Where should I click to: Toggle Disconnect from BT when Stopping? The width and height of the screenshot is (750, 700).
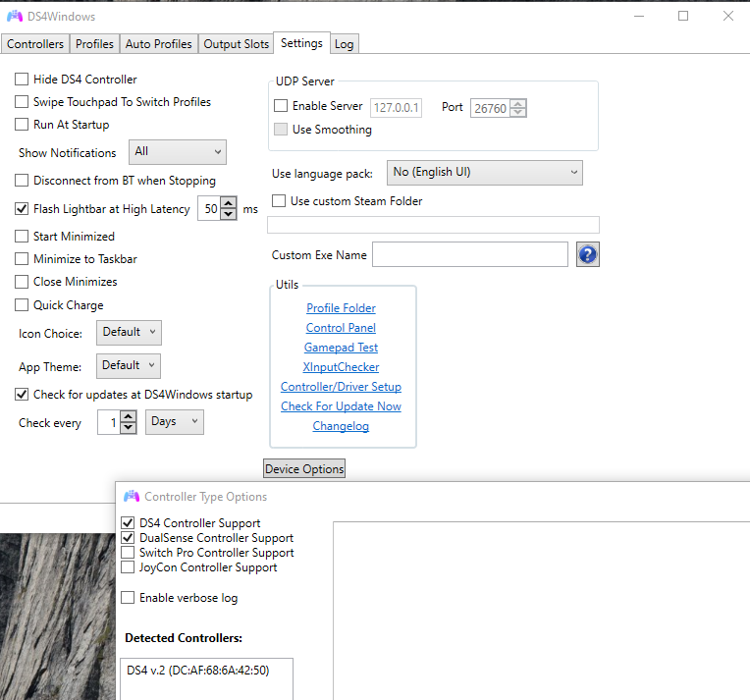click(x=22, y=181)
